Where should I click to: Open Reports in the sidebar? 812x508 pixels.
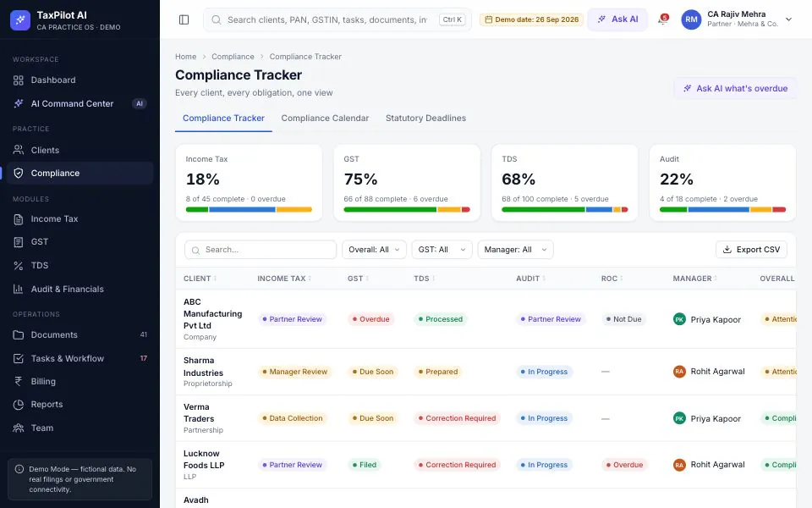point(80,405)
